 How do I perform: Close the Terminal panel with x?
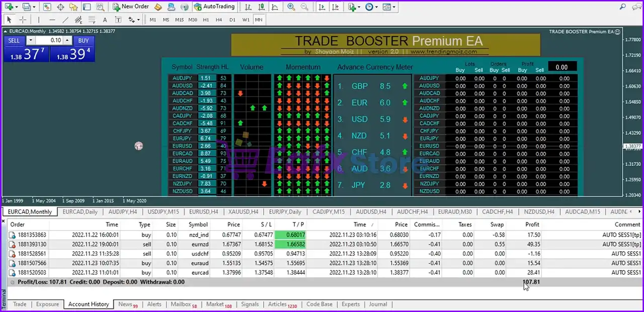4,221
